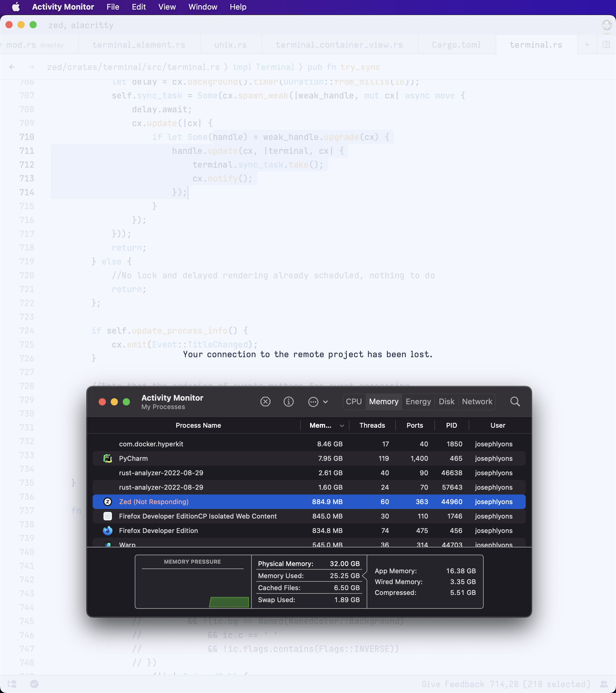This screenshot has width=616, height=693.
Task: Switch to the CPU tab
Action: point(354,402)
